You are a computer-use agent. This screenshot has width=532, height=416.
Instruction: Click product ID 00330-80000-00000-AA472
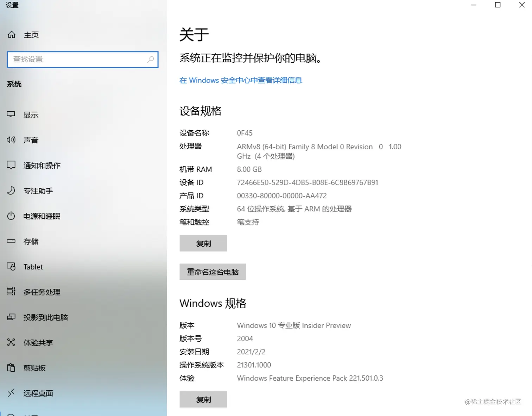tap(282, 196)
